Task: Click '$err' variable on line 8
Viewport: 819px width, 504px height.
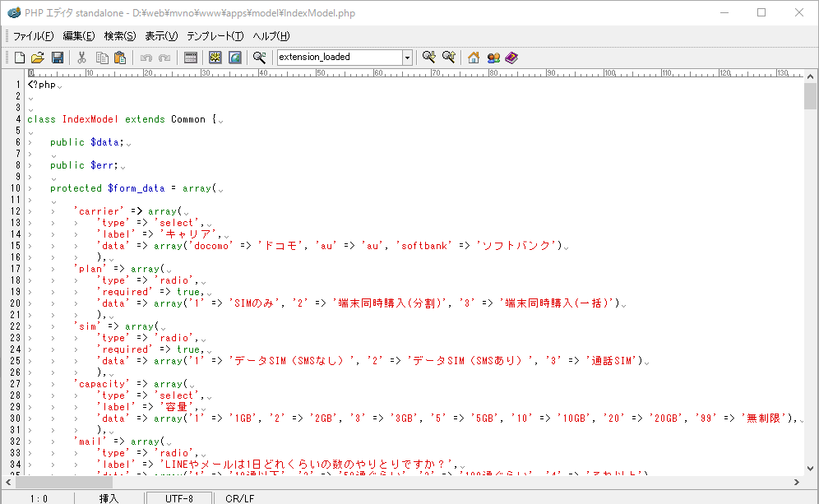Action: pos(102,165)
